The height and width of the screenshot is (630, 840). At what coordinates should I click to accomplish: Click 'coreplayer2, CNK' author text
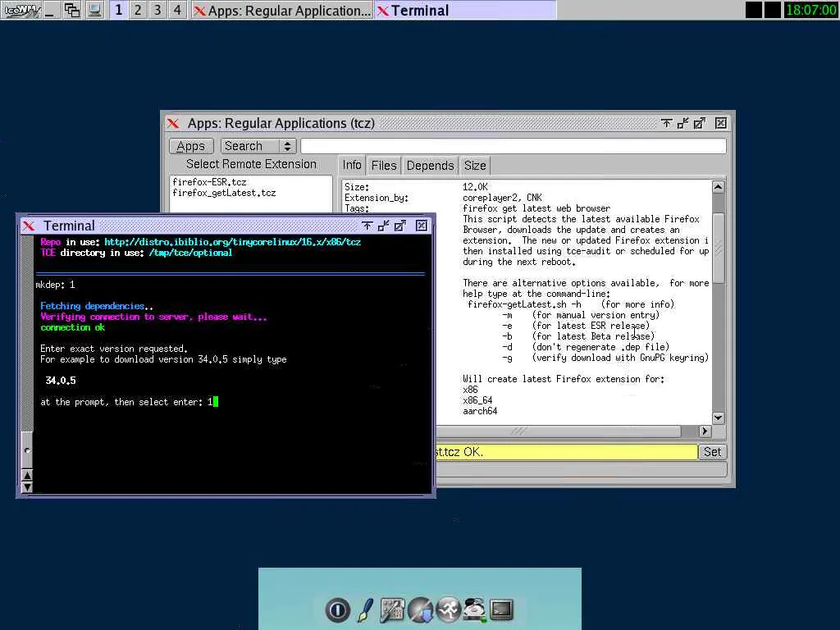click(x=503, y=198)
